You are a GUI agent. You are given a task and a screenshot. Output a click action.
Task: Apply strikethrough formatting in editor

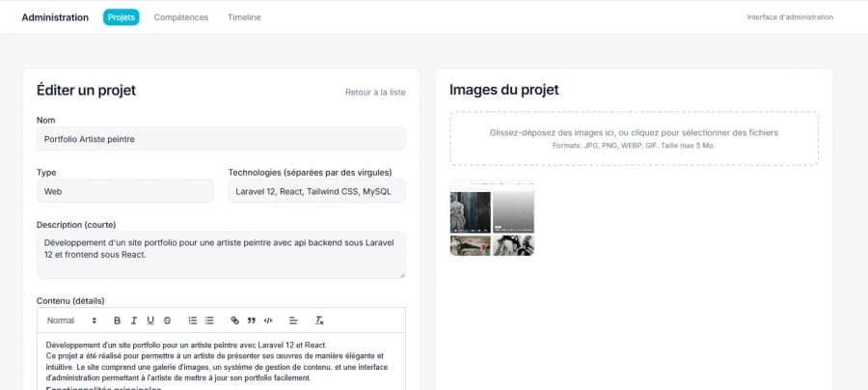coord(167,320)
